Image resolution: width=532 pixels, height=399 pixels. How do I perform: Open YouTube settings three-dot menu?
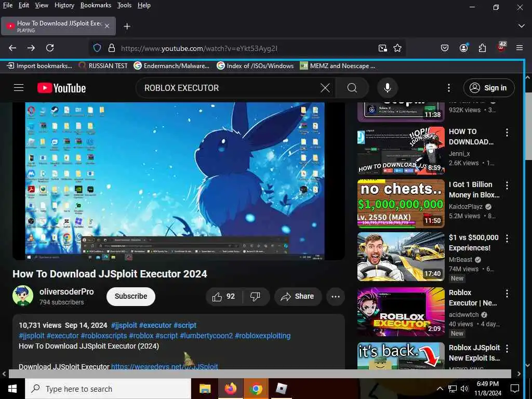448,88
